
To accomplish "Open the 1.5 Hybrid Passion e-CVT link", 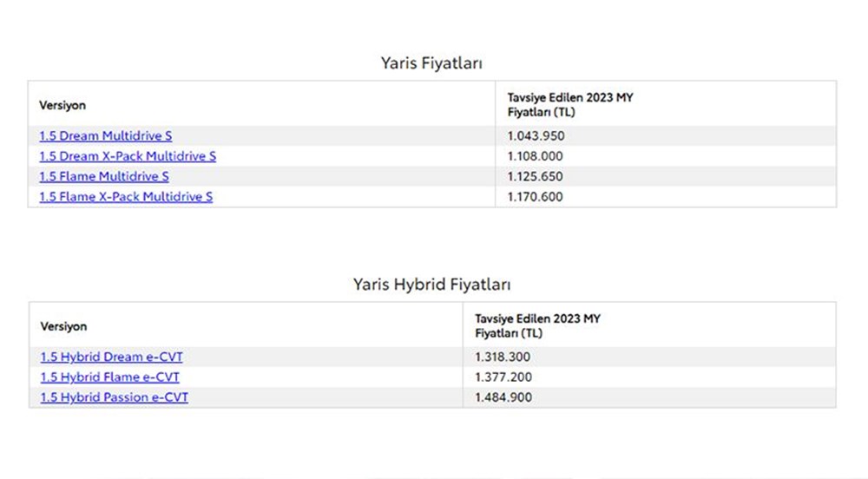I will [x=114, y=397].
